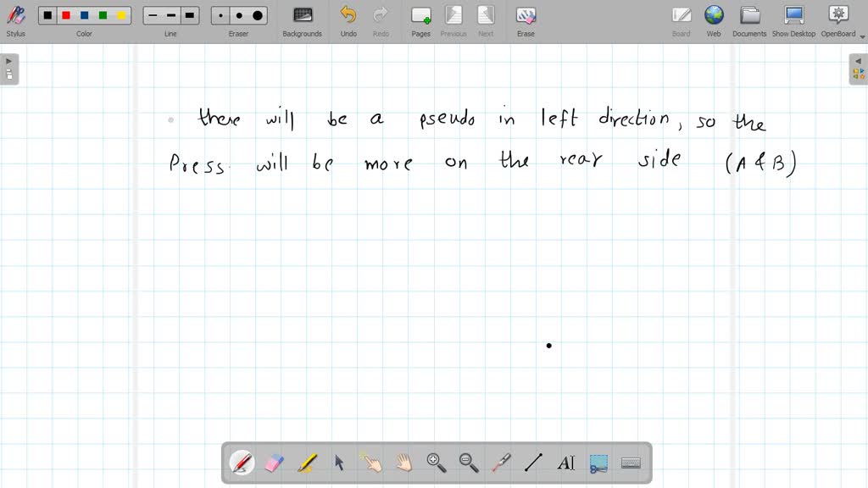Select the capture part of screen tool
Screen dimensions: 868x488
tap(598, 463)
